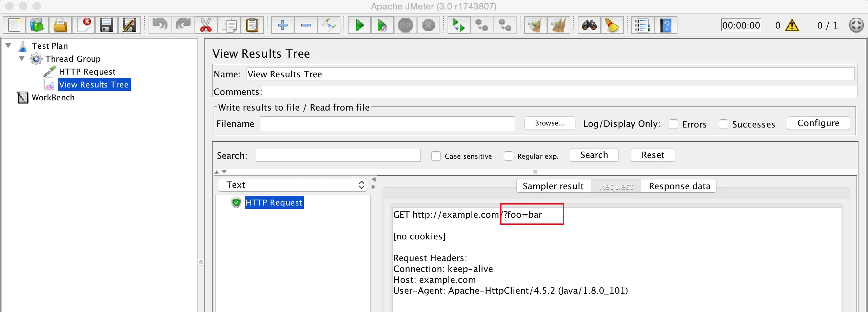Open the Templates icon in toolbar
This screenshot has width=868, height=312.
click(x=37, y=25)
